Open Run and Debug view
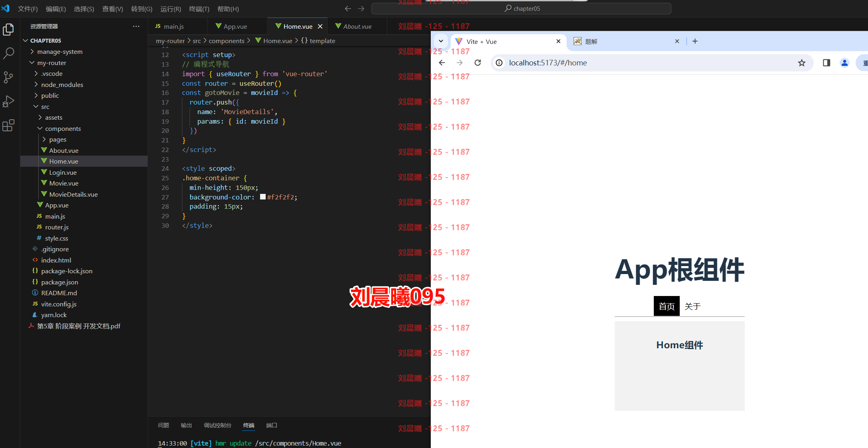The width and height of the screenshot is (868, 448). tap(8, 101)
